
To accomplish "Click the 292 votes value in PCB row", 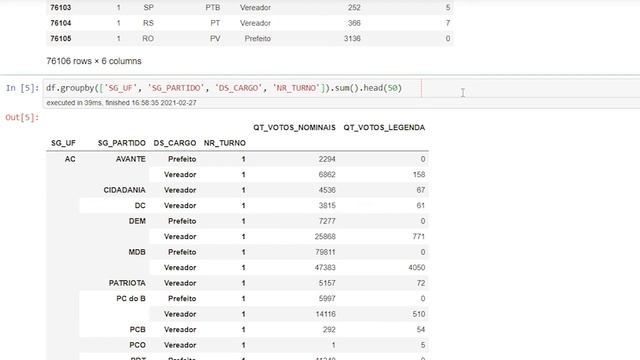I will tap(329, 330).
